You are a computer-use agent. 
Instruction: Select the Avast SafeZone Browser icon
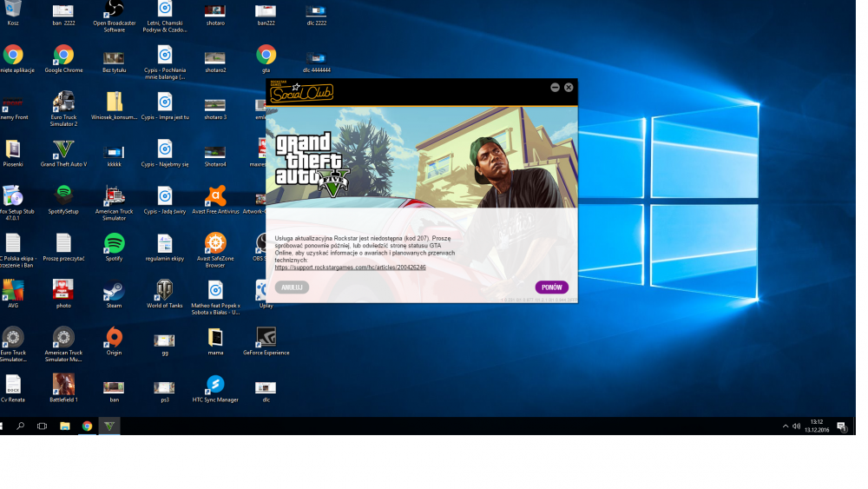pos(215,250)
